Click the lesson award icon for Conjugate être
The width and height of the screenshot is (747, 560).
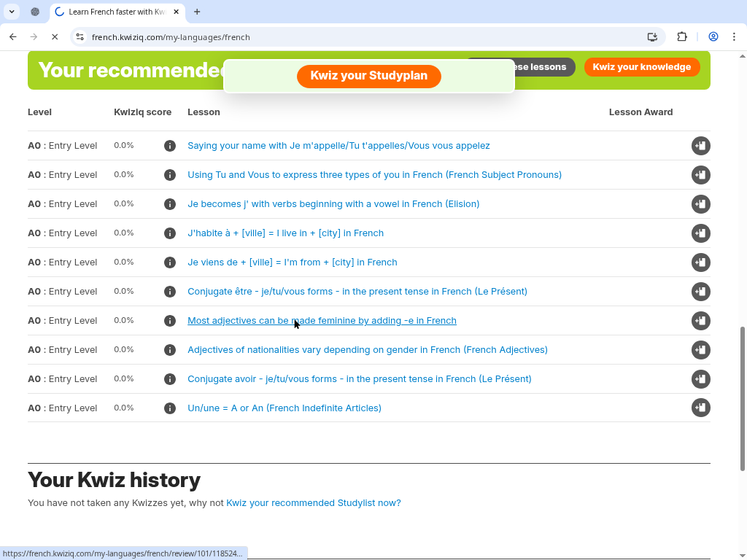point(700,292)
